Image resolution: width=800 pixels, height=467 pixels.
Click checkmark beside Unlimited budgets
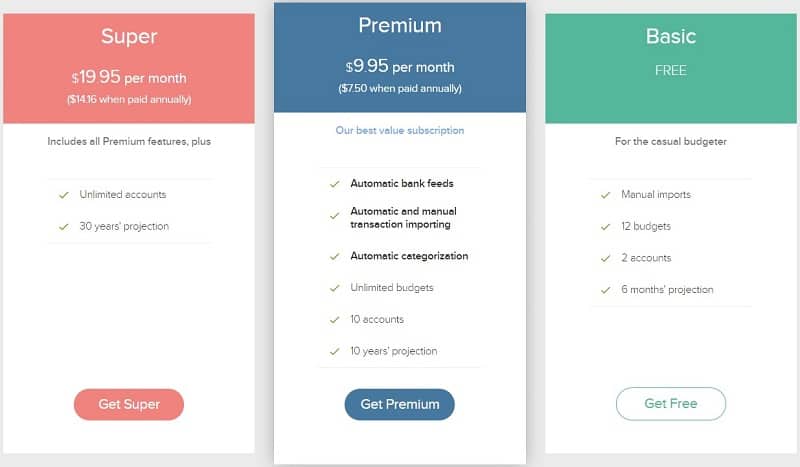point(334,288)
